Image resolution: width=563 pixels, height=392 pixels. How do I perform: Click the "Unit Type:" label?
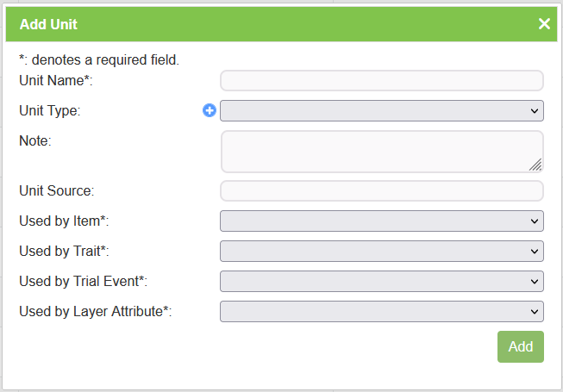click(x=49, y=111)
